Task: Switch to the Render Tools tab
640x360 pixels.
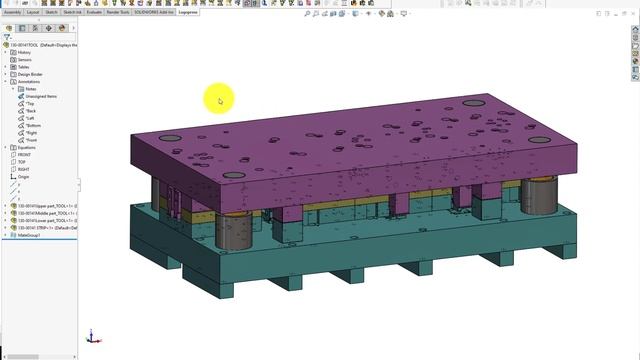Action: 118,12
